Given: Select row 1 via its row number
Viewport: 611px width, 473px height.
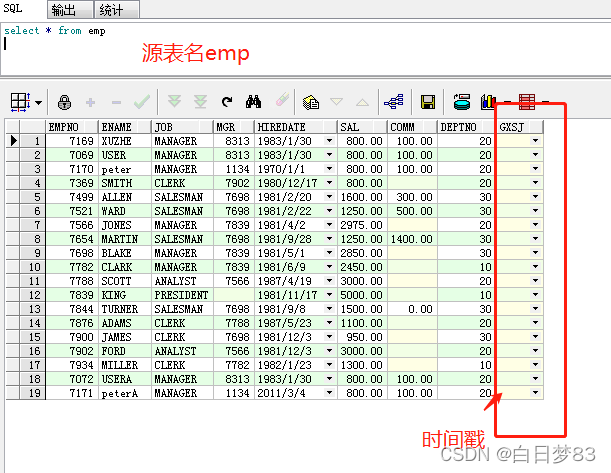Looking at the screenshot, I should [x=33, y=141].
